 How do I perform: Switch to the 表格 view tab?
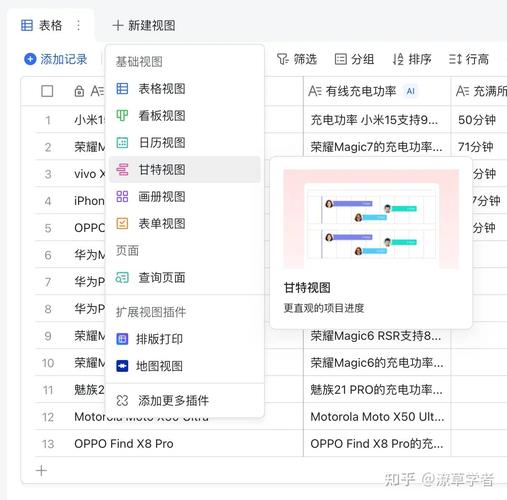click(x=50, y=25)
